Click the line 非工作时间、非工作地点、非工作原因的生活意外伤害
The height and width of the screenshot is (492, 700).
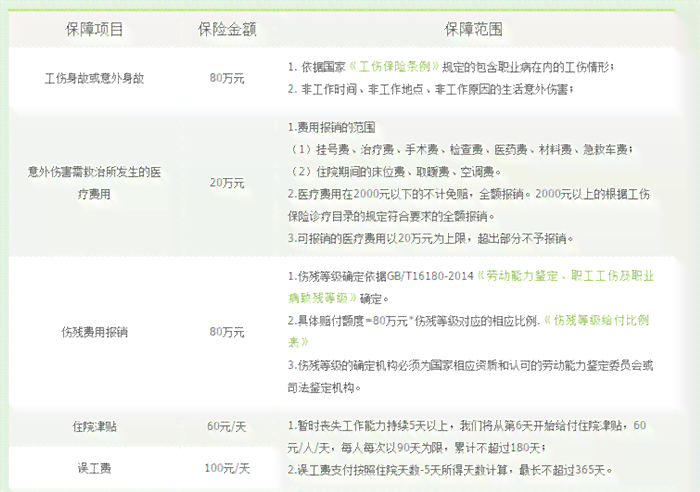(430, 89)
